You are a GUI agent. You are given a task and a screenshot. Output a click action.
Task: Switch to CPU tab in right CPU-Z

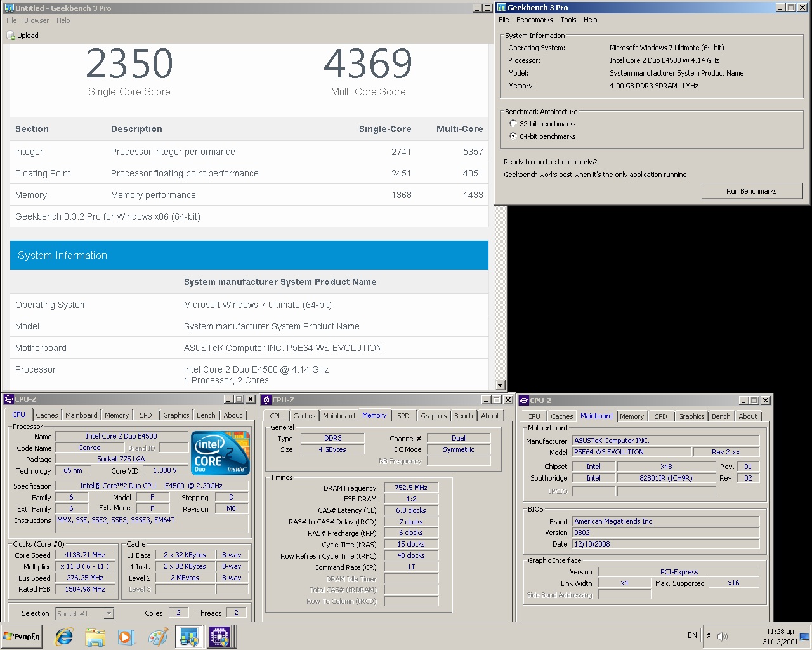[x=534, y=416]
